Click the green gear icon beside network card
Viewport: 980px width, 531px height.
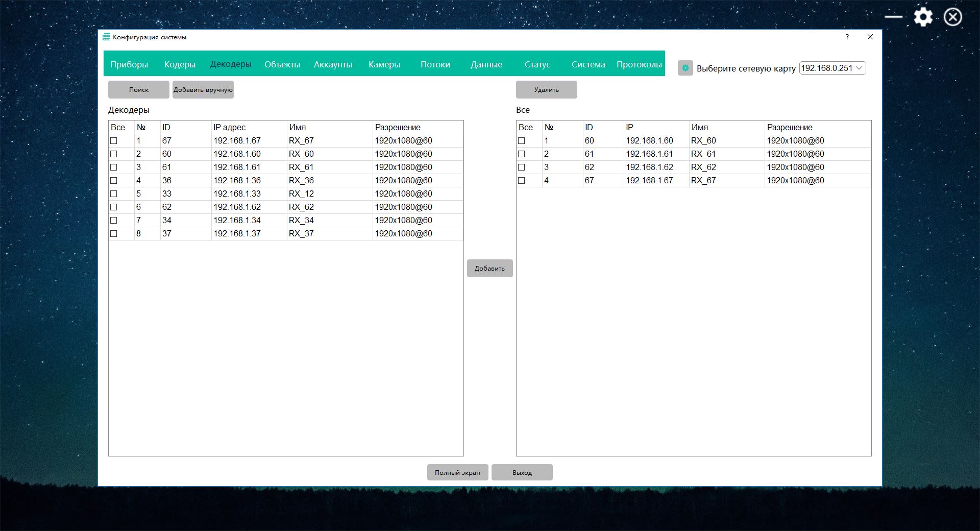[x=685, y=68]
